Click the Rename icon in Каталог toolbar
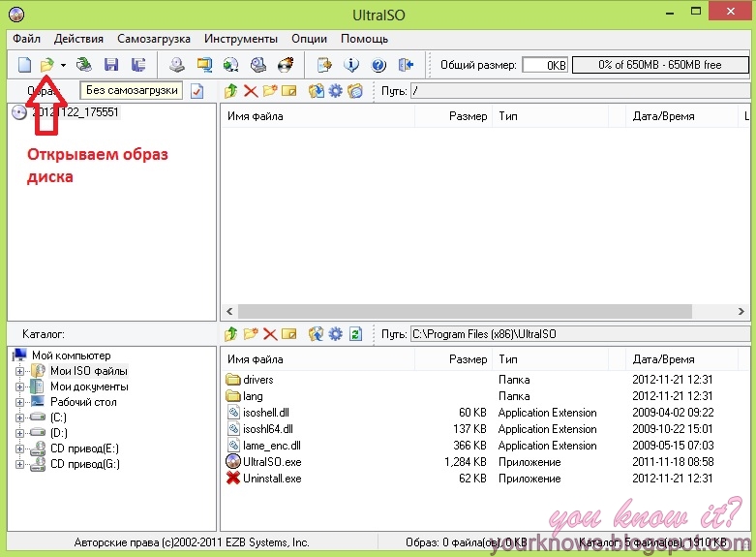Screen dimensions: 756x557 point(288,334)
